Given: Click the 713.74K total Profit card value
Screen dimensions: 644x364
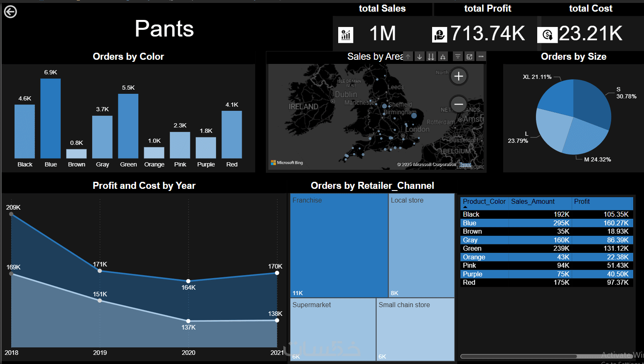Looking at the screenshot, I should tap(488, 33).
